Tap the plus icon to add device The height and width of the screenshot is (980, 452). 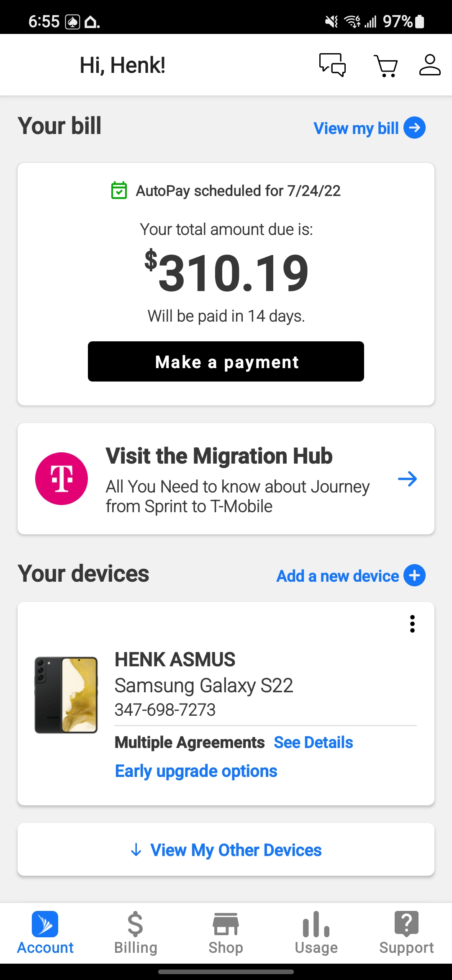pos(414,575)
